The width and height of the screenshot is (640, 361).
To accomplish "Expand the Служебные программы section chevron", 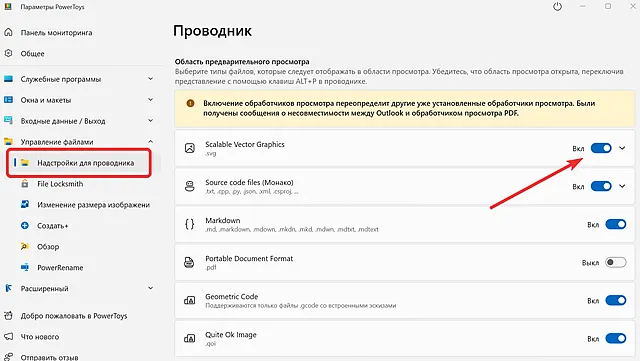I will pos(150,78).
